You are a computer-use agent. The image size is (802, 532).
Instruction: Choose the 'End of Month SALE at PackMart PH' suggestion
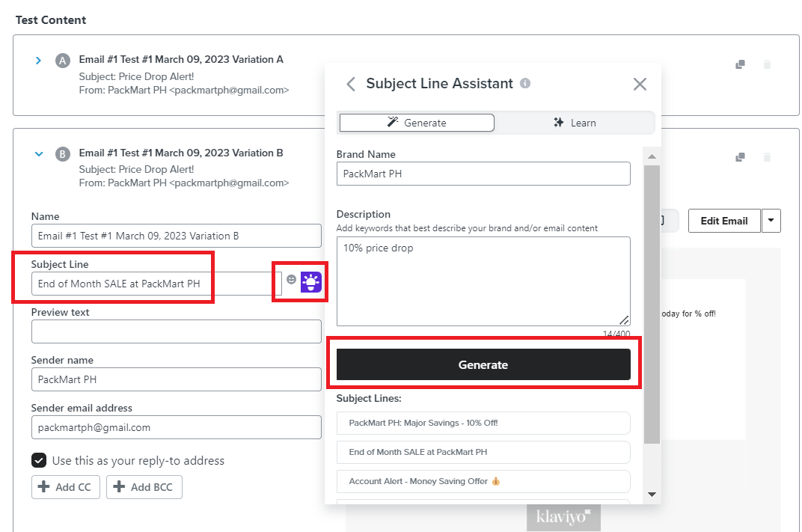[x=483, y=452]
